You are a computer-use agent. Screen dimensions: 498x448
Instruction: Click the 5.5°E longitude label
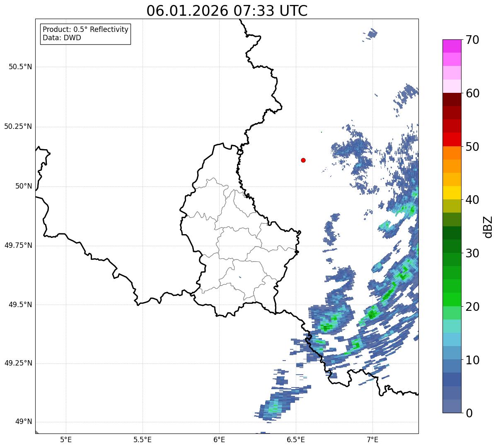point(143,439)
